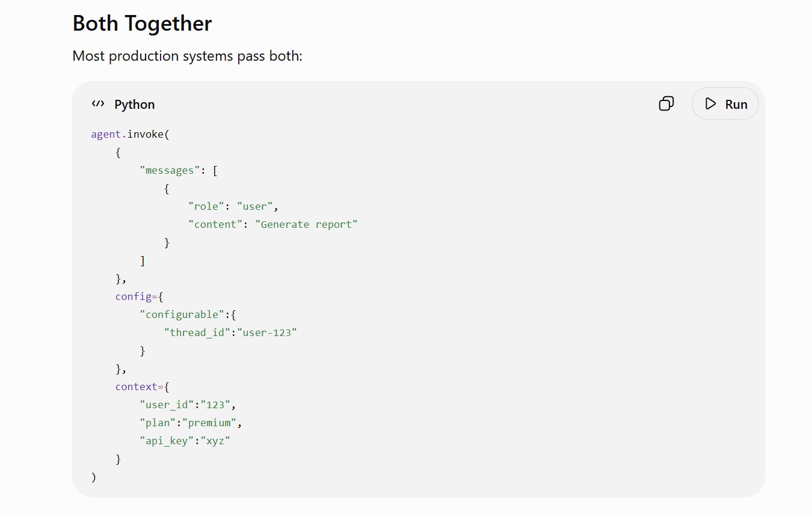Click the "premium" plan value
This screenshot has width=812, height=517.
click(212, 423)
